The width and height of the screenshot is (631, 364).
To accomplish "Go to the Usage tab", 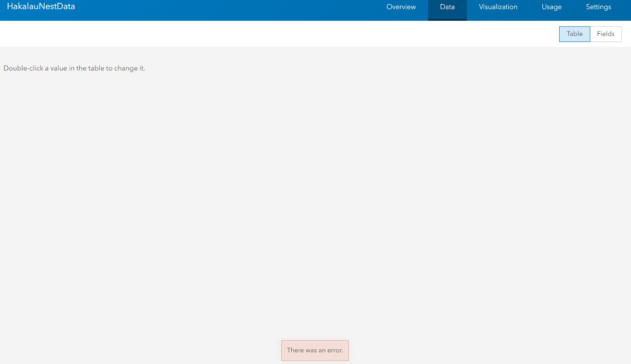I will click(551, 7).
